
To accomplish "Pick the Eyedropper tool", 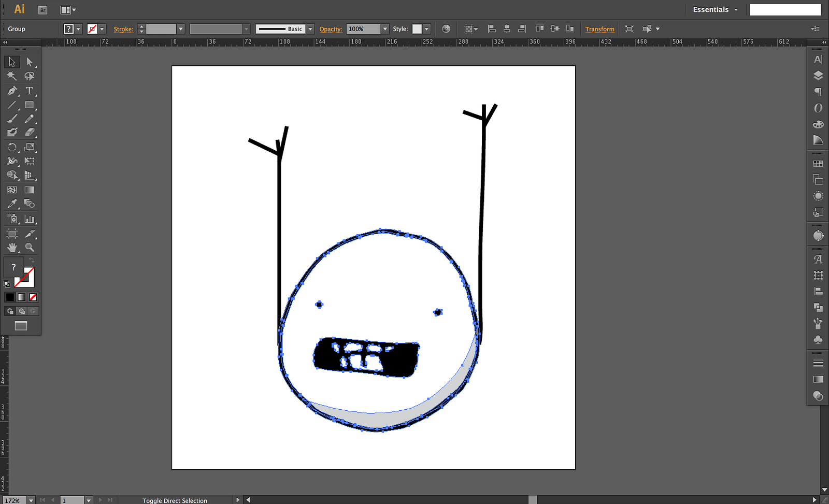I will click(12, 204).
